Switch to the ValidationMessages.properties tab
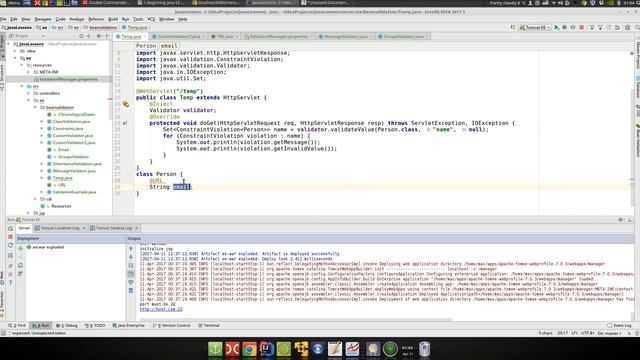 279,37
